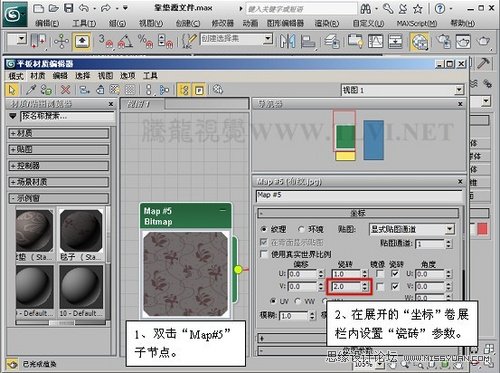The width and height of the screenshot is (500, 373).
Task: Click the layer manager icon in main toolbar
Action: 332,41
